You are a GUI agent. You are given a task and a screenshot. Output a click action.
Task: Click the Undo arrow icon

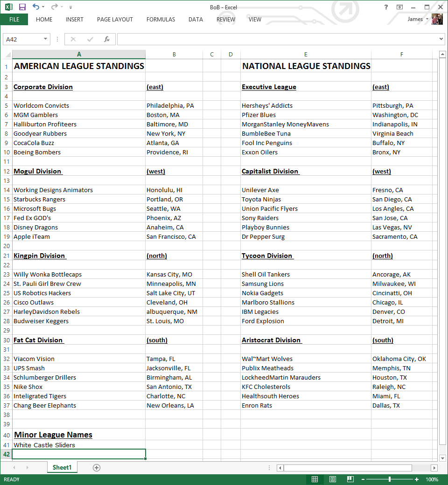point(36,7)
